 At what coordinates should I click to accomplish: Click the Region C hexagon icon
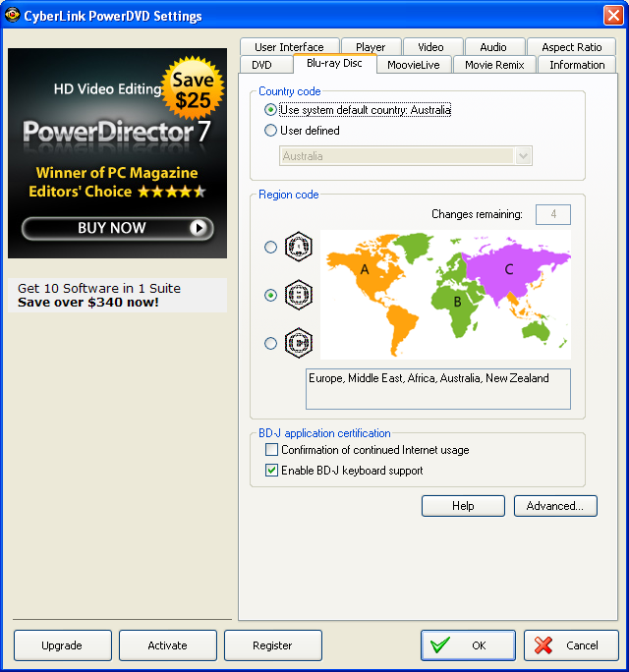point(298,343)
